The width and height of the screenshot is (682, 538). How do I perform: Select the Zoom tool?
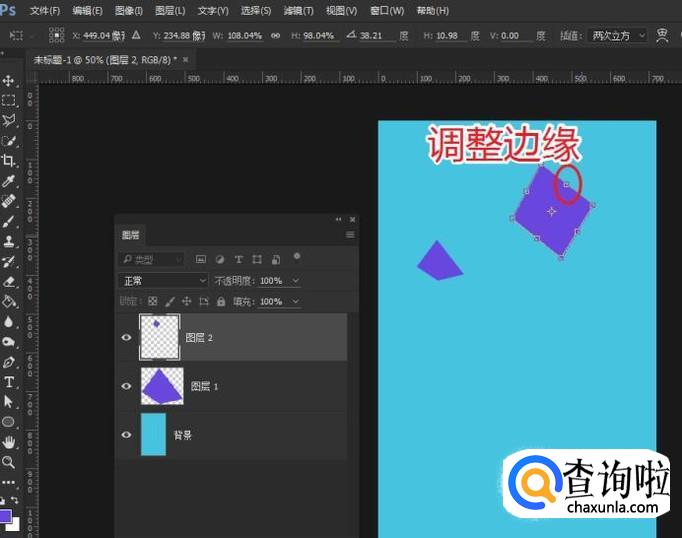[9, 462]
